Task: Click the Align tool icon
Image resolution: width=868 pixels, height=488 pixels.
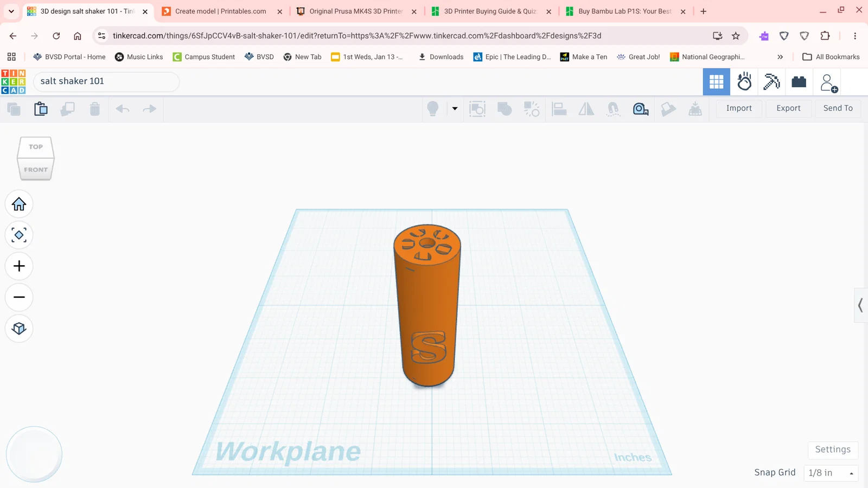Action: tap(559, 109)
